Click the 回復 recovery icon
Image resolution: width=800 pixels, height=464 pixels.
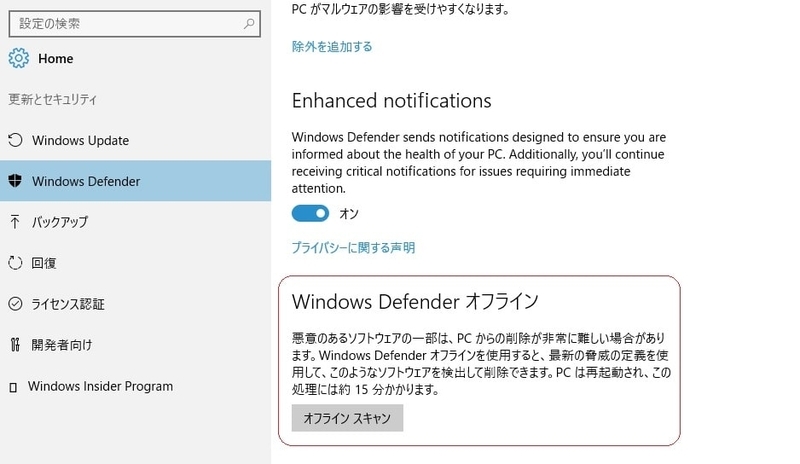click(15, 263)
